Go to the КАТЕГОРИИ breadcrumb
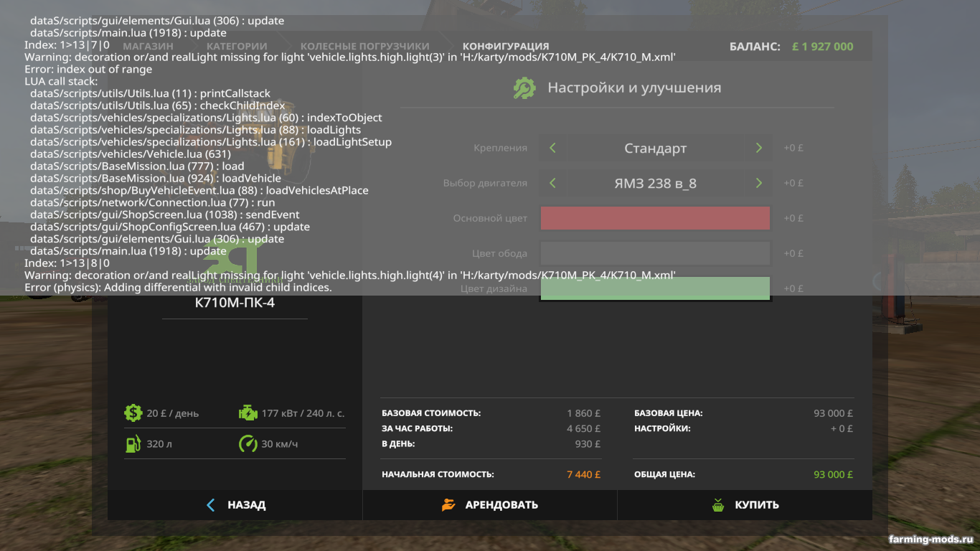980x551 pixels. click(237, 46)
